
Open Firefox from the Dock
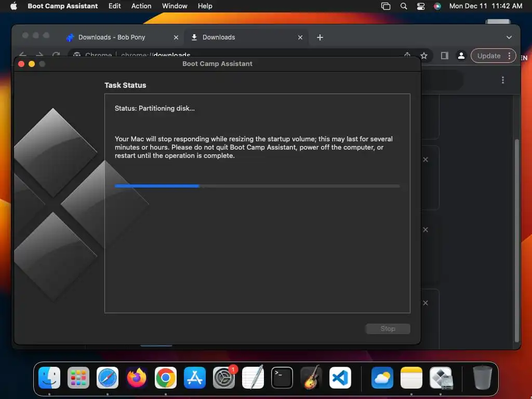pyautogui.click(x=137, y=378)
